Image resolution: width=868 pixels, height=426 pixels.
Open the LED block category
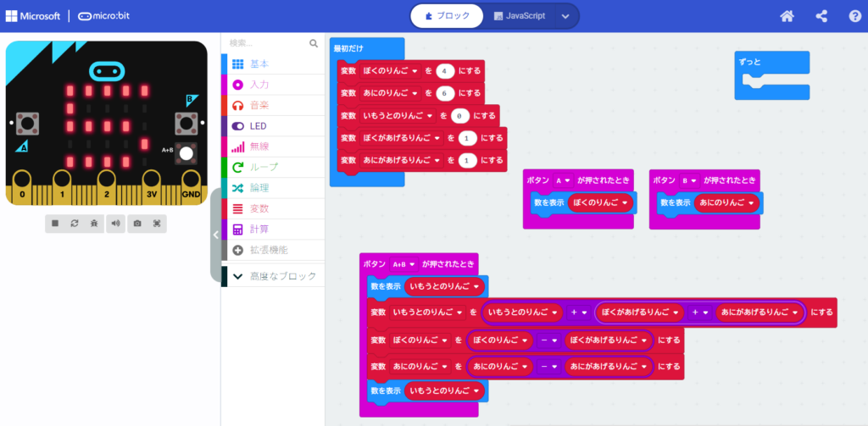point(273,126)
